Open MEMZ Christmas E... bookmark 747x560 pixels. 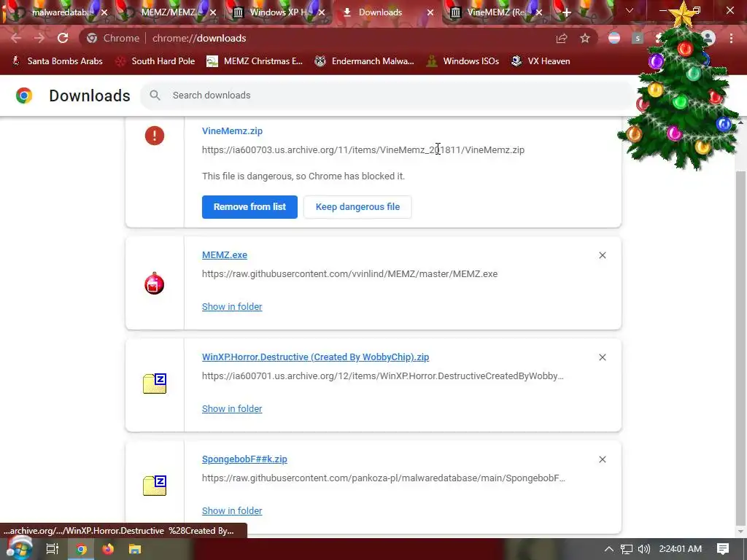[x=255, y=61]
